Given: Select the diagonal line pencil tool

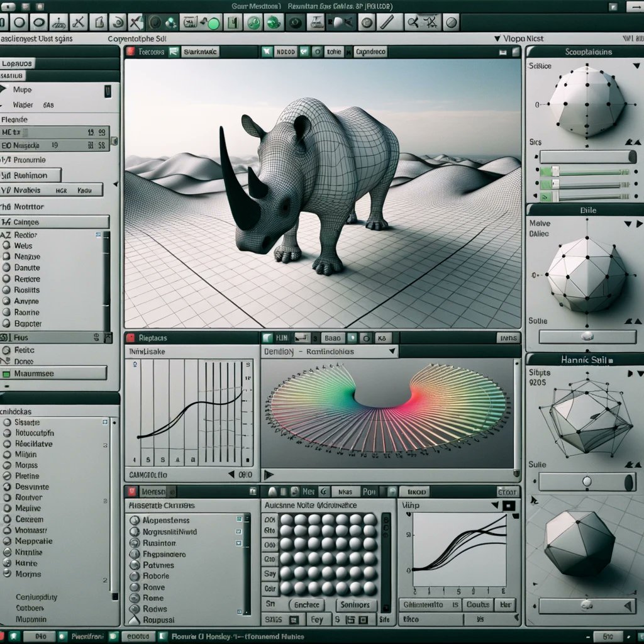Looking at the screenshot, I should (387, 23).
